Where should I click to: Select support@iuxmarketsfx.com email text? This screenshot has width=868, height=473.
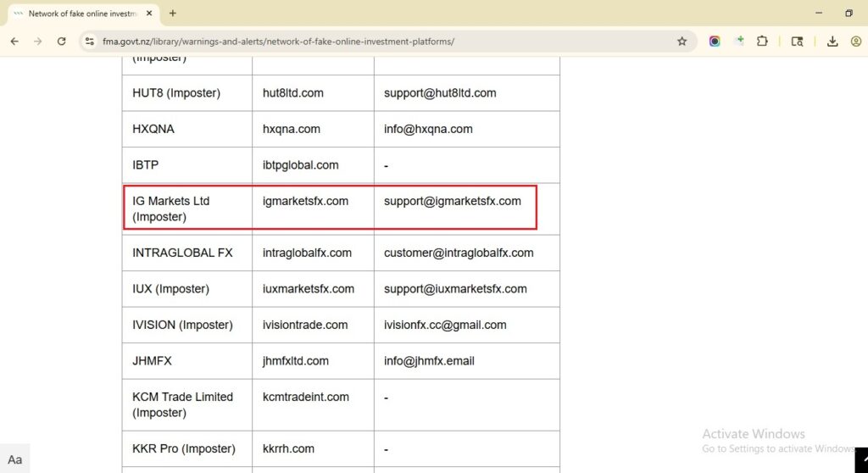(x=455, y=288)
